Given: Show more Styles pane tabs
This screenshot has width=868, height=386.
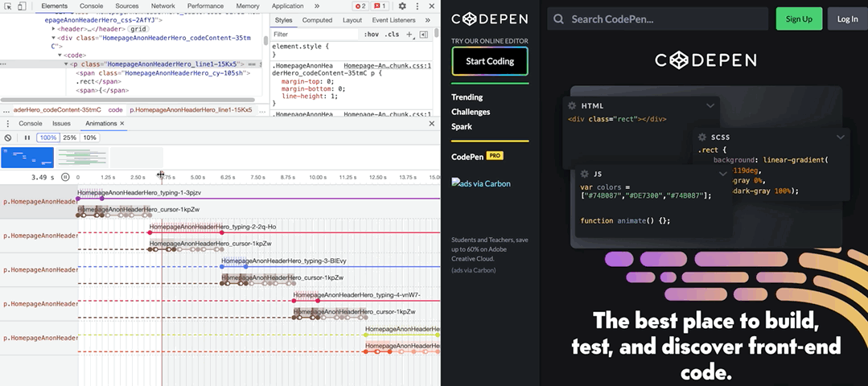Looking at the screenshot, I should (427, 20).
